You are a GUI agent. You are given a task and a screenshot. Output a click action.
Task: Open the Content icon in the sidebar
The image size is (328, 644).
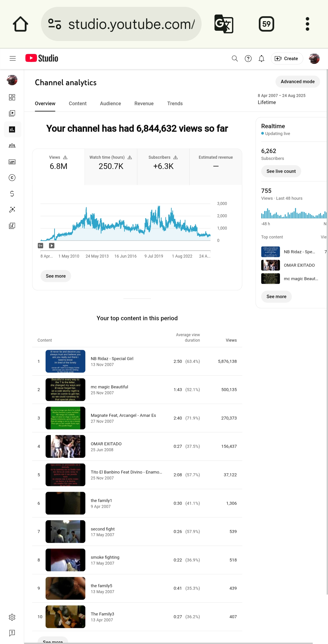click(x=12, y=113)
